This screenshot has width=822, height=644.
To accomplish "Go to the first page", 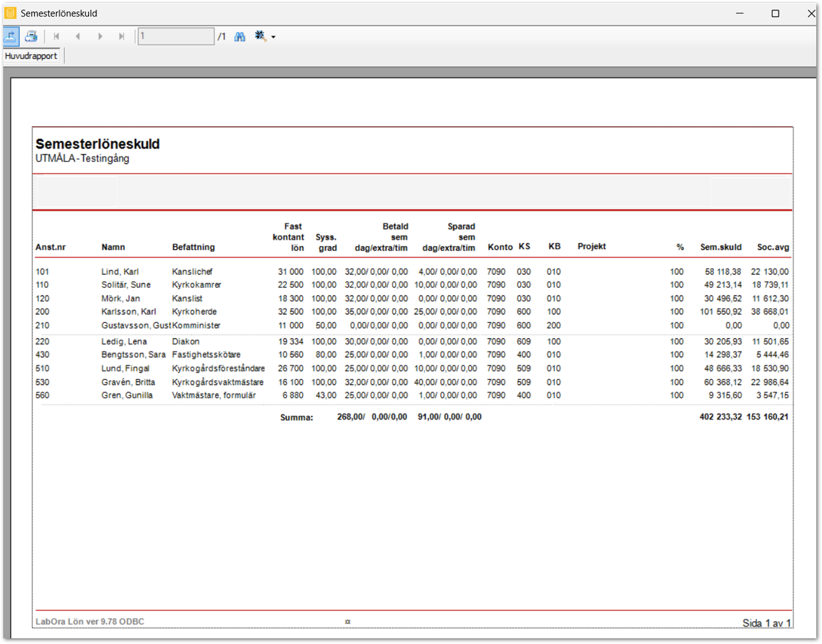I will [57, 36].
